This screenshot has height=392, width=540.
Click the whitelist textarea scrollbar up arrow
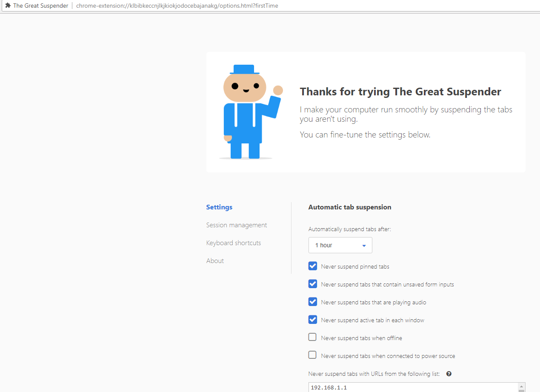[x=521, y=386]
